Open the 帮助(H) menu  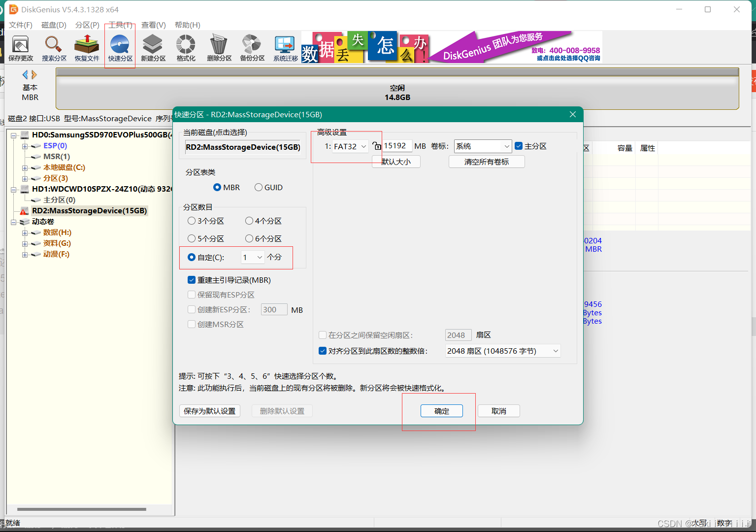188,25
